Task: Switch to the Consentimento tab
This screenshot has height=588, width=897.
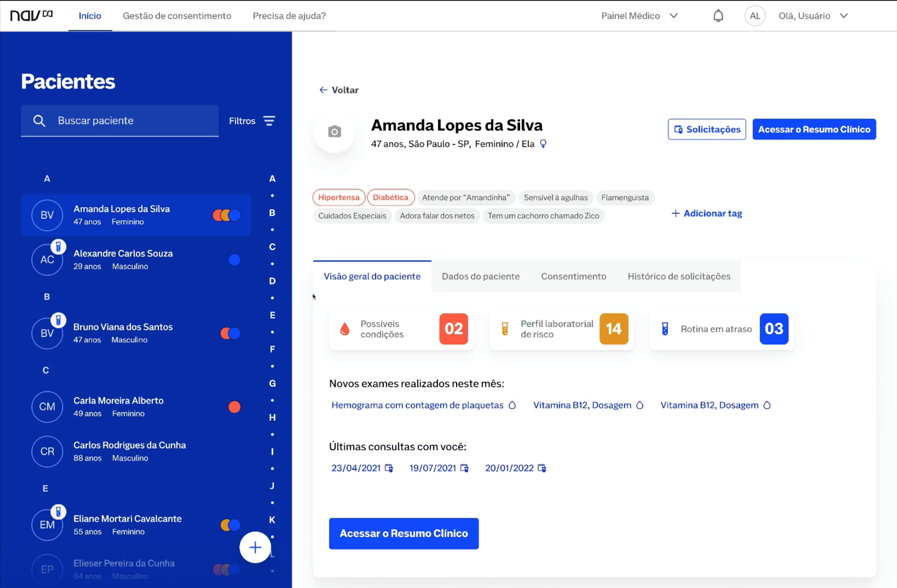Action: click(573, 276)
